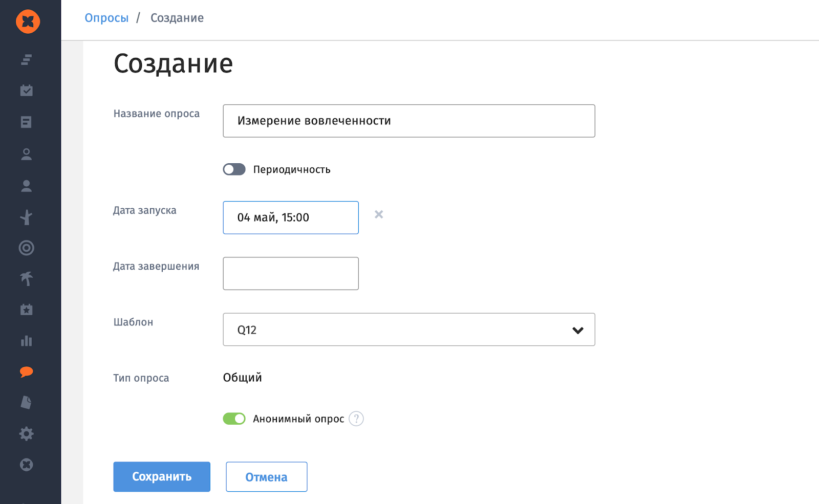This screenshot has height=504, width=819.
Task: Open the calendar checkmark sidebar icon
Action: 27,91
